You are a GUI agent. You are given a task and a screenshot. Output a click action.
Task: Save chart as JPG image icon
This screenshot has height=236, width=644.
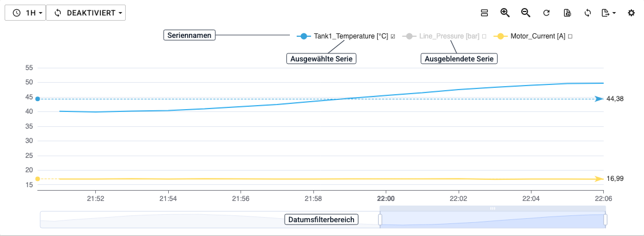pos(567,13)
